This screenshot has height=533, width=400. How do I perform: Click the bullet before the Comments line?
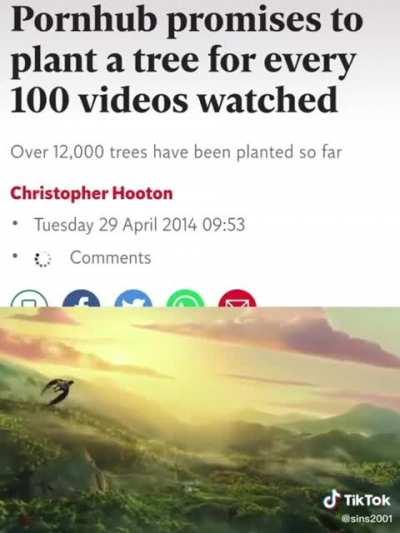[14, 258]
